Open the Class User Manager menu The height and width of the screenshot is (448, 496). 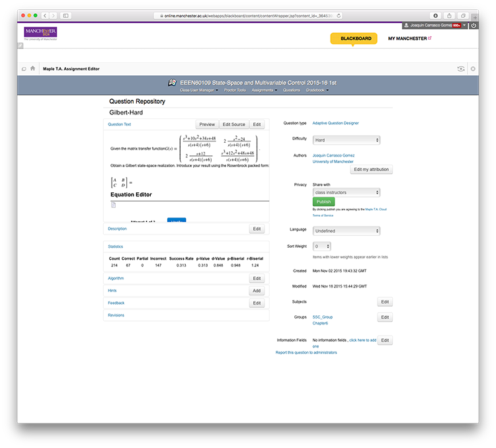pyautogui.click(x=198, y=90)
